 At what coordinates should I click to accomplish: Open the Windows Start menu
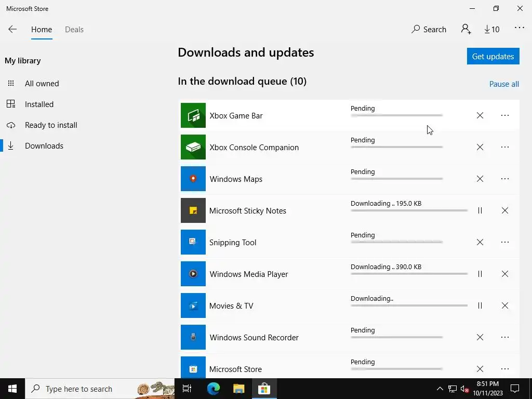tap(12, 389)
